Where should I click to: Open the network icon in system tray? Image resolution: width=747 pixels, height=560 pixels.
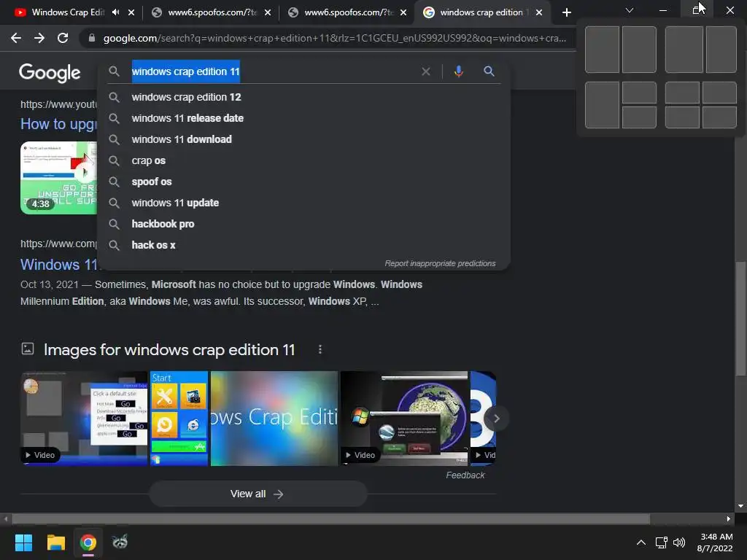coord(661,542)
